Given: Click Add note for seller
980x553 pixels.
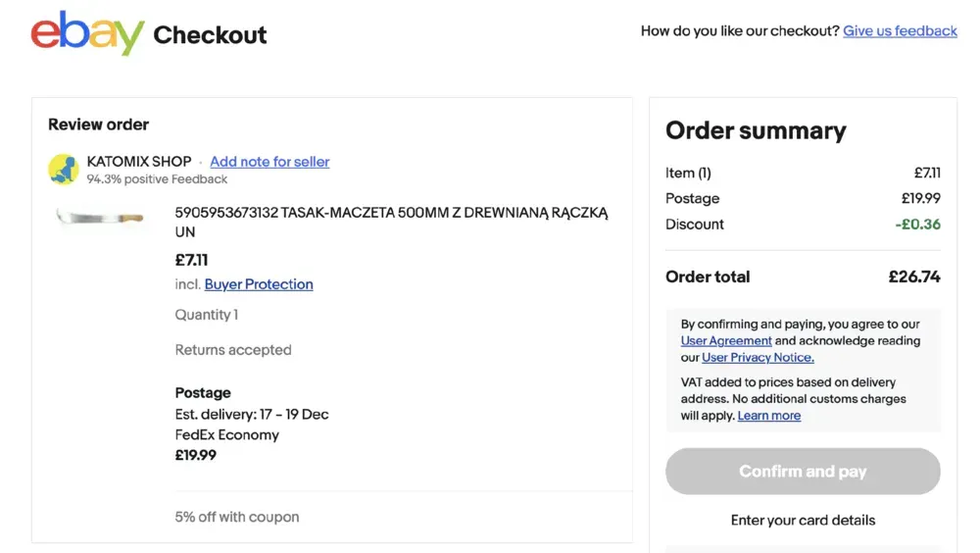Looking at the screenshot, I should tap(269, 162).
